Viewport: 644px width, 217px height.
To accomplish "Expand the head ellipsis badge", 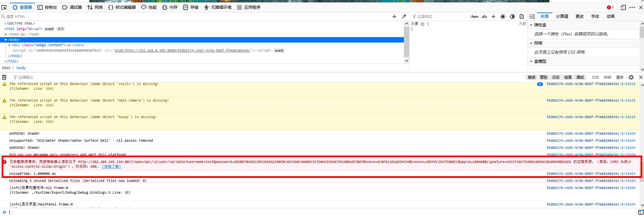I will click(23, 34).
